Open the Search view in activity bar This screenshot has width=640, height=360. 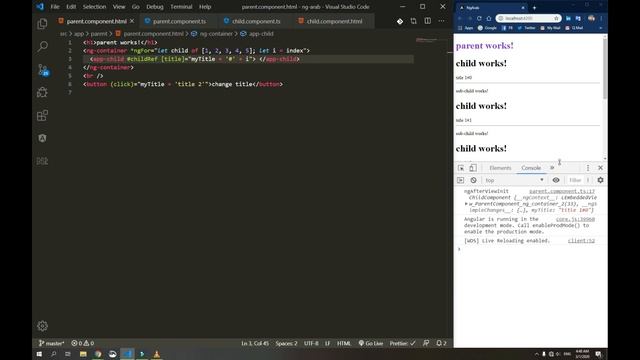click(x=42, y=47)
